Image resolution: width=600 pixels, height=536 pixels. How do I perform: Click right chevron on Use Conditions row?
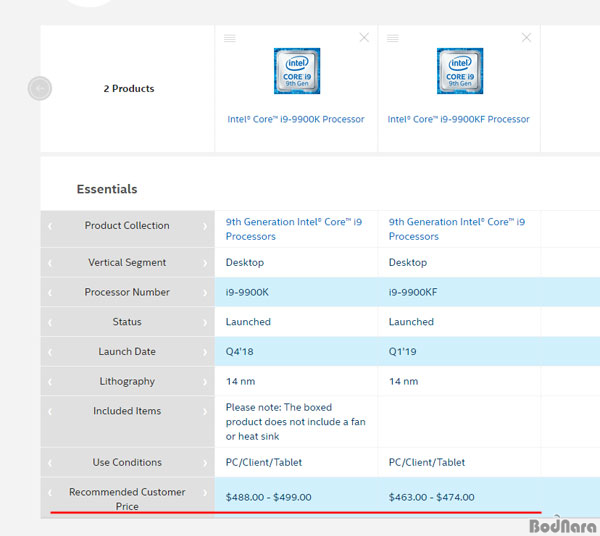coord(205,463)
